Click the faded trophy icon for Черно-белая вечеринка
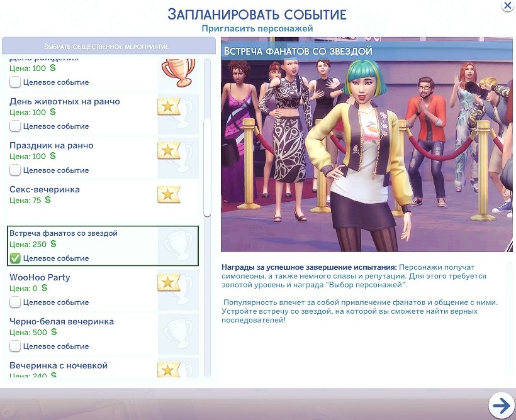Viewport: 516px width, 420px height. [x=178, y=333]
